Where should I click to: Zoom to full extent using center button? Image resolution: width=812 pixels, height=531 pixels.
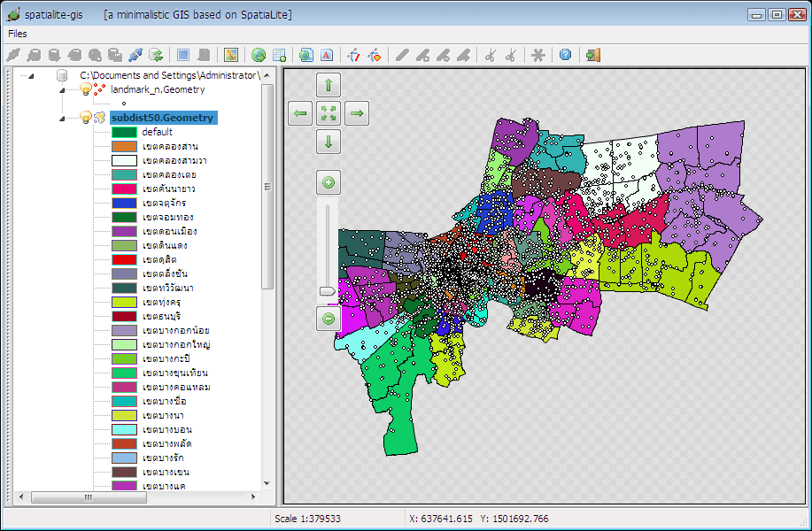pyautogui.click(x=329, y=113)
